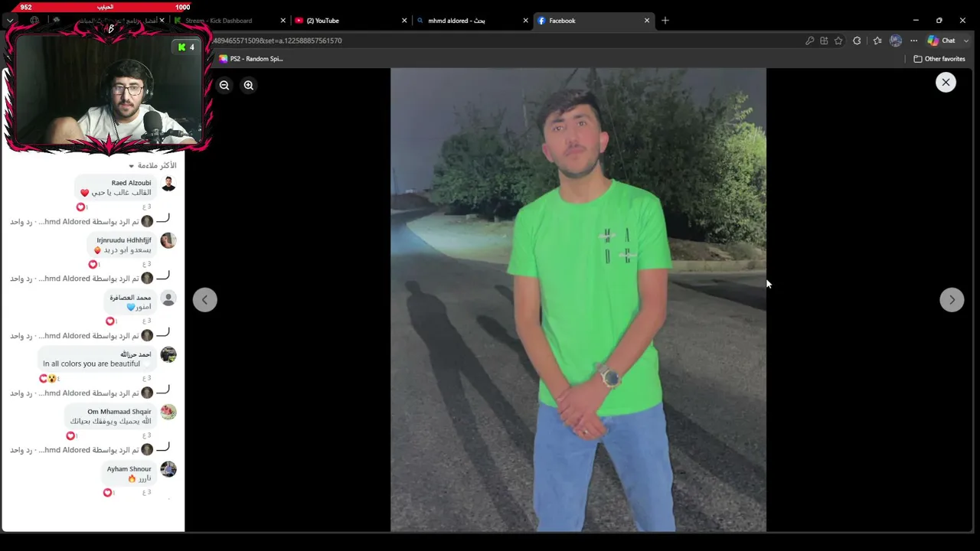Expand the reply under محمد العصافرة's comment
The width and height of the screenshot is (980, 551).
click(81, 336)
